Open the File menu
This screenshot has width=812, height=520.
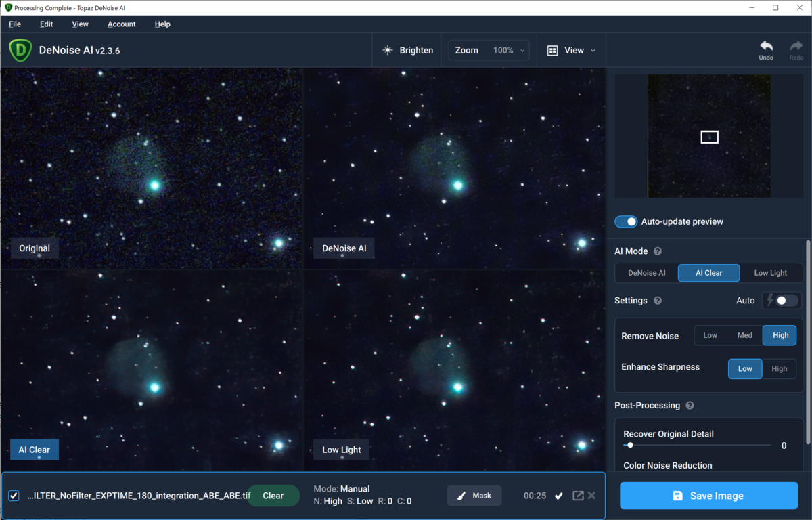(x=15, y=24)
